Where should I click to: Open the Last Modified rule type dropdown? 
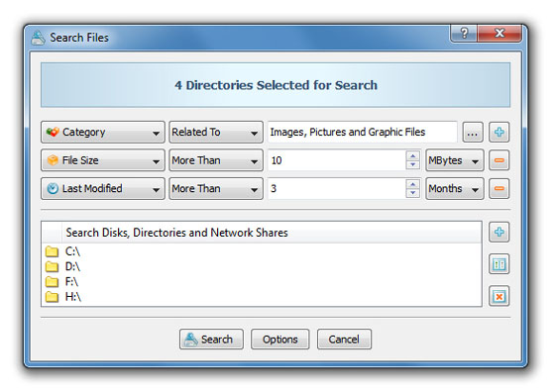[x=103, y=189]
